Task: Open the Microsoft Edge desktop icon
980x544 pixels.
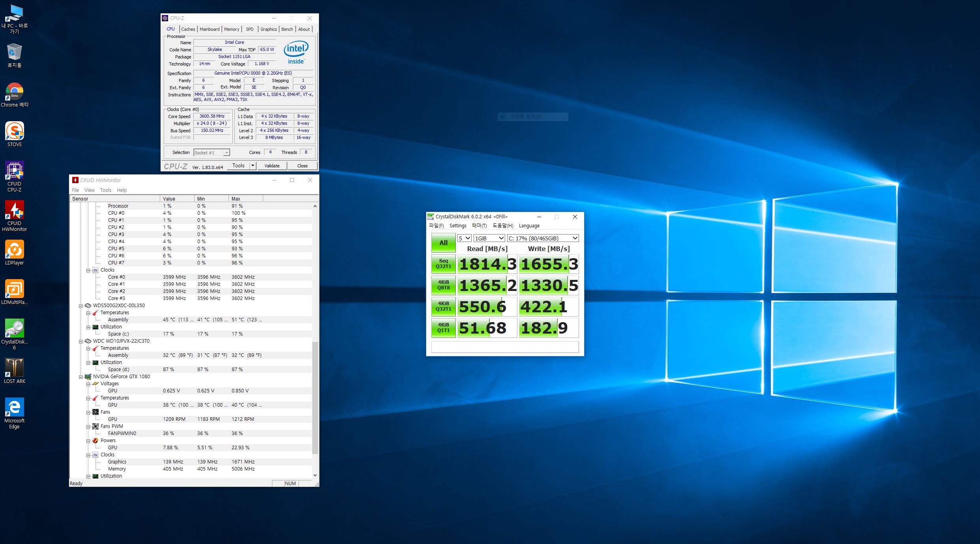Action: [15, 407]
